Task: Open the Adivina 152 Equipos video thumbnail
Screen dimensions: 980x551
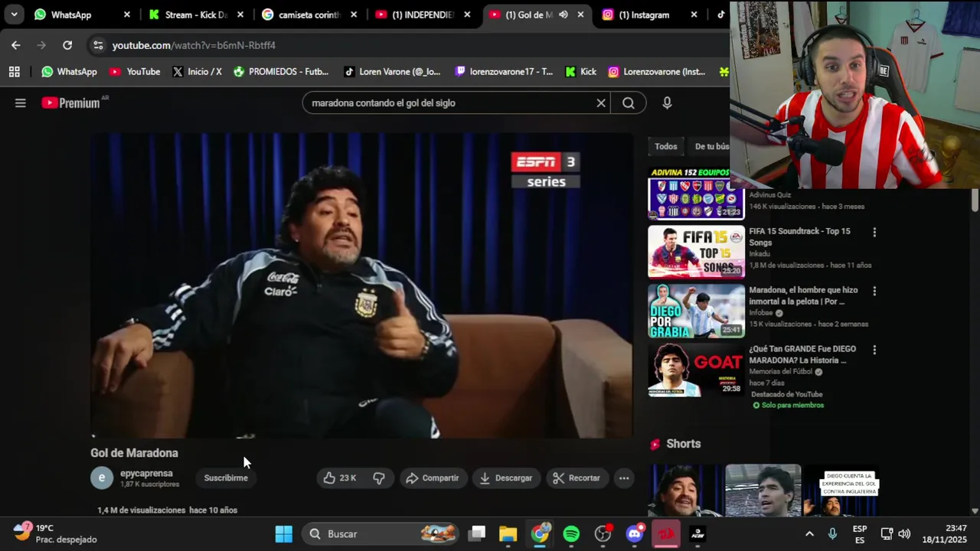Action: click(696, 194)
